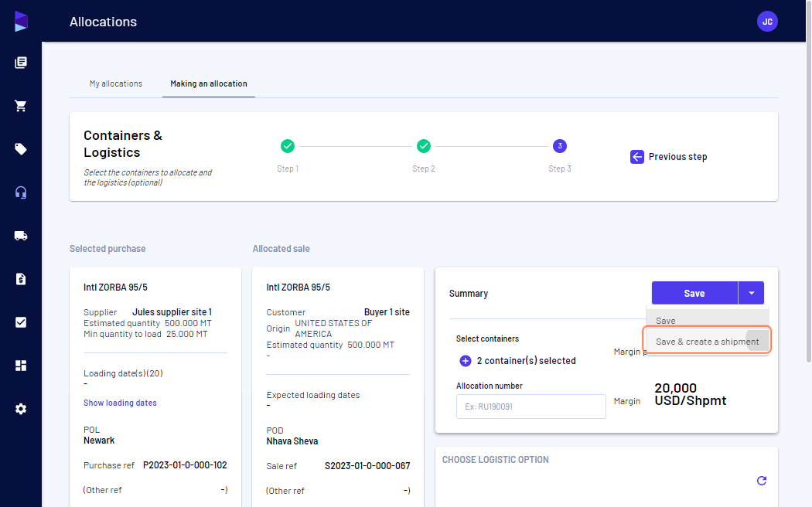
Task: Open the JC user avatar menu
Action: 767,21
